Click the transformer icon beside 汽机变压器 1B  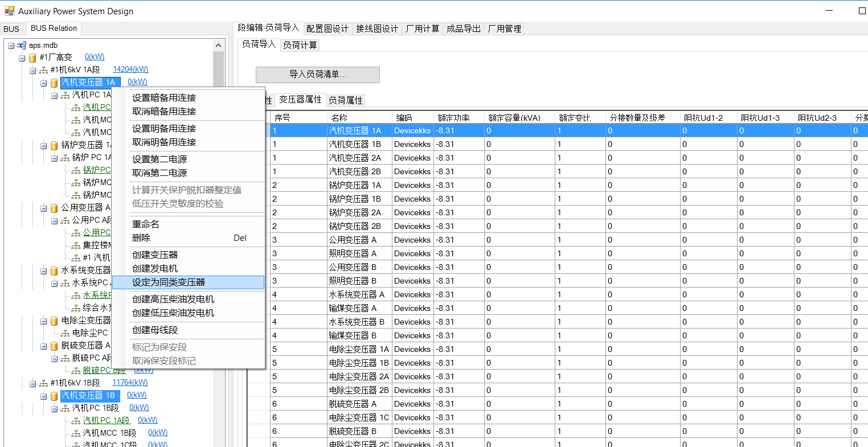pos(54,396)
